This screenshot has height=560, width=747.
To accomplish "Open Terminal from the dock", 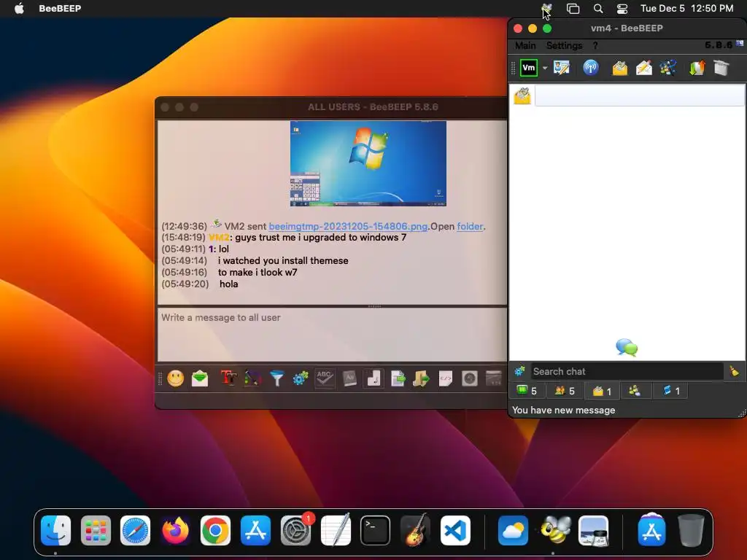I will pos(375,531).
